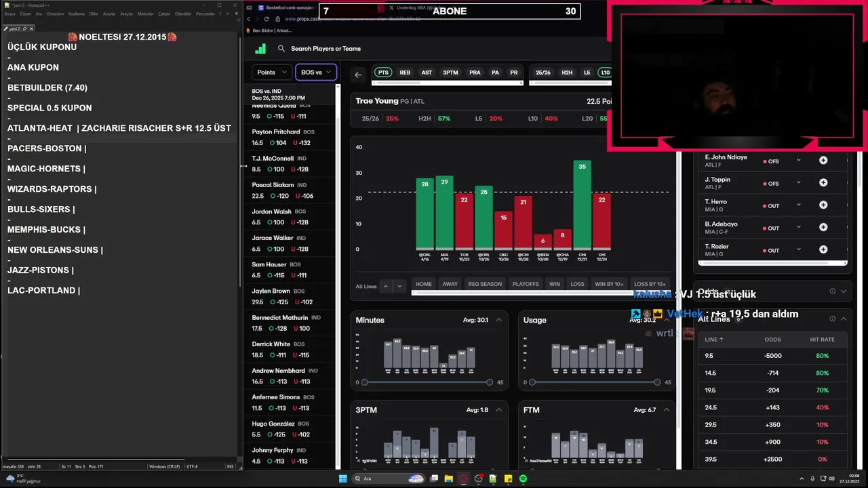Open the Points stat dropdown
The height and width of the screenshot is (488, 868).
click(273, 73)
